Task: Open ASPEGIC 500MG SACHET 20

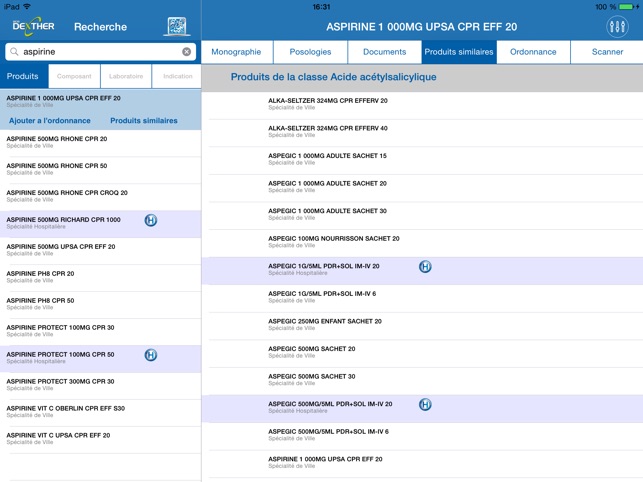Action: click(x=422, y=353)
